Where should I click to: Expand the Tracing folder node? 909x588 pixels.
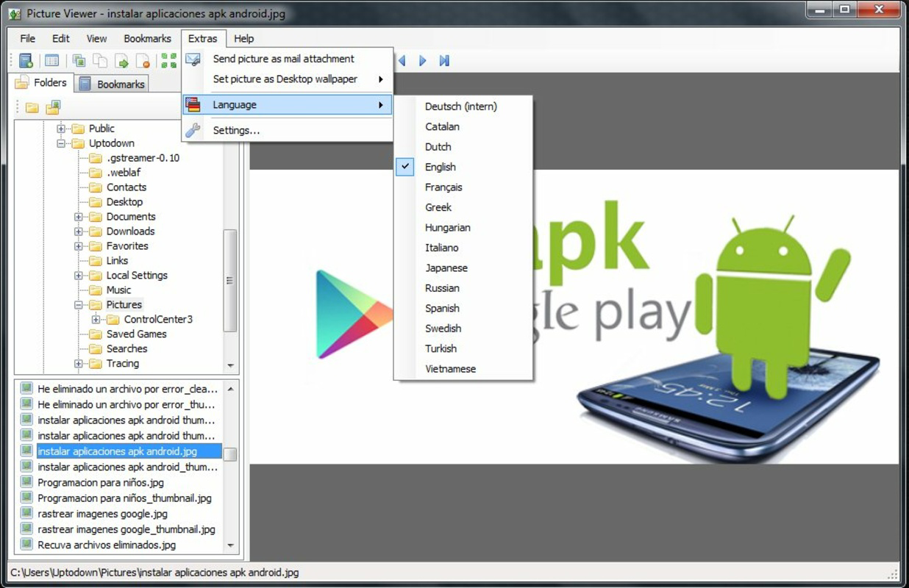click(x=79, y=364)
